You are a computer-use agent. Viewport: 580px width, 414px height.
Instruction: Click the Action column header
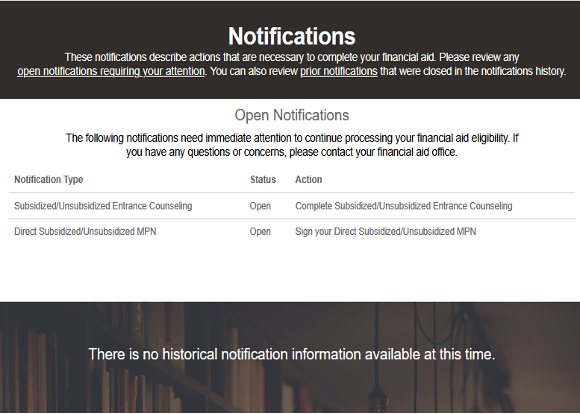click(308, 179)
